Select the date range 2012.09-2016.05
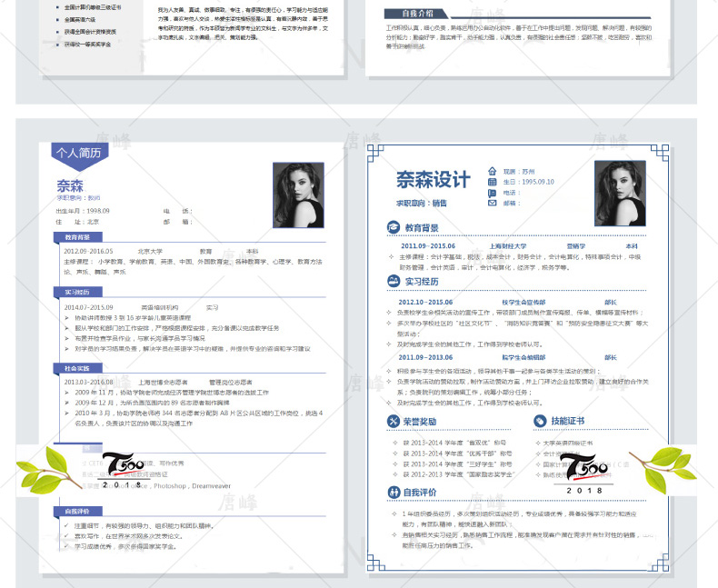 click(88, 251)
